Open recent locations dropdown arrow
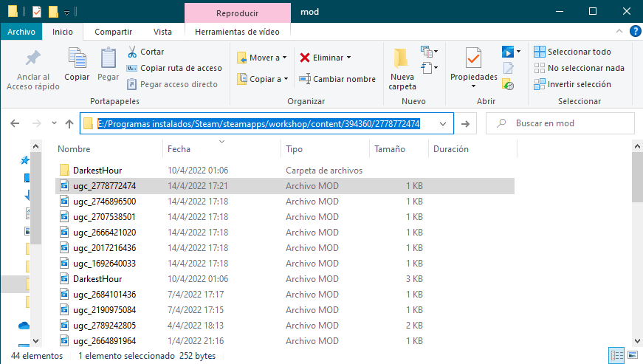This screenshot has width=643, height=364. (x=54, y=123)
